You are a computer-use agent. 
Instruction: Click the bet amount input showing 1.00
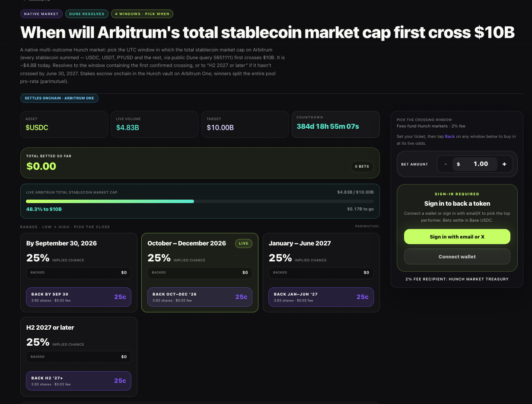pyautogui.click(x=475, y=164)
